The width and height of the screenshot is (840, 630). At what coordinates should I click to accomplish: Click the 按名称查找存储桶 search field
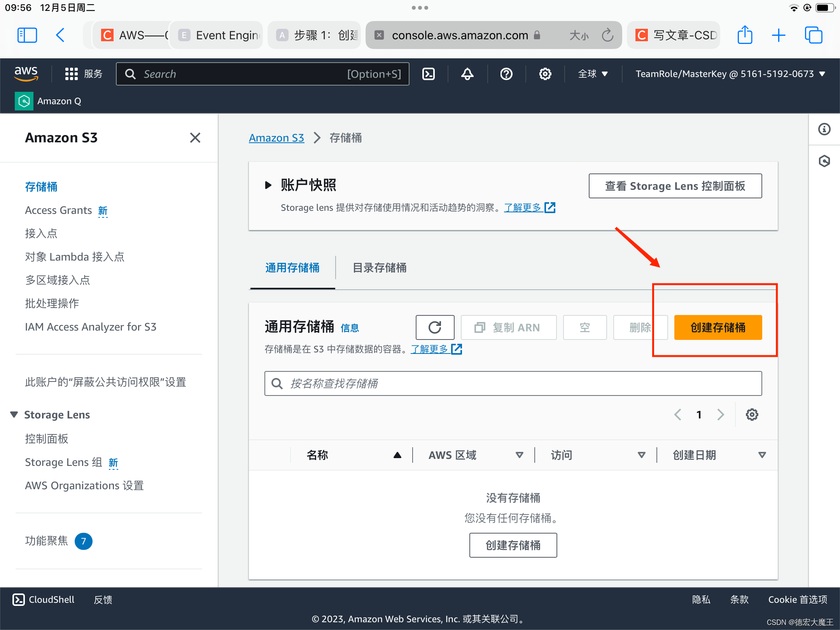click(x=513, y=383)
